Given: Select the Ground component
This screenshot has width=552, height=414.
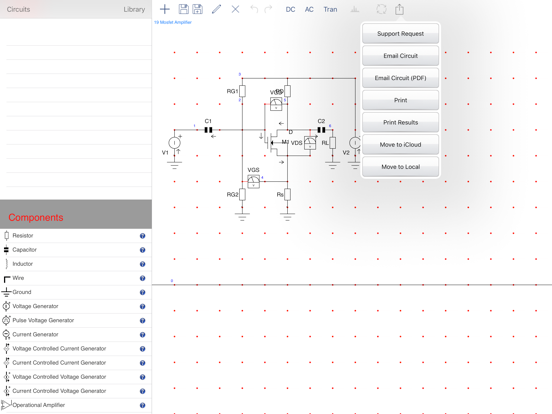Looking at the screenshot, I should [x=76, y=292].
